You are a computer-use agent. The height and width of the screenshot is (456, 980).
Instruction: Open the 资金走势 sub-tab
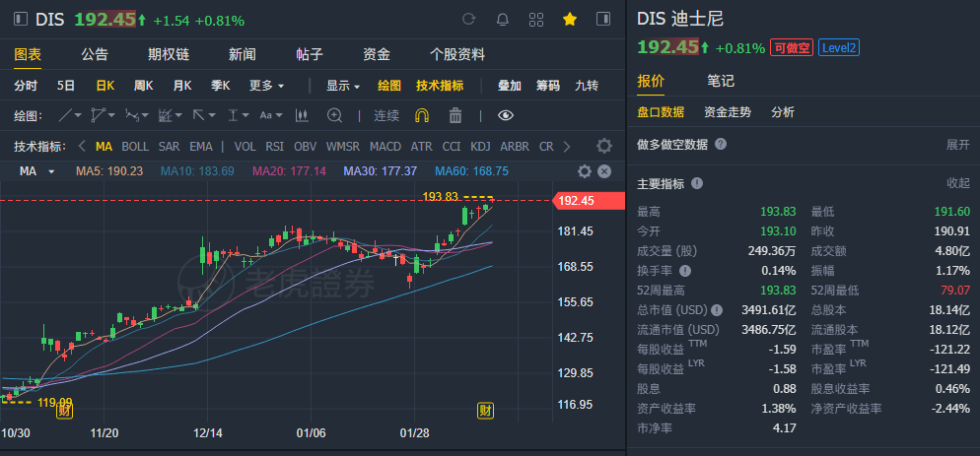(728, 112)
